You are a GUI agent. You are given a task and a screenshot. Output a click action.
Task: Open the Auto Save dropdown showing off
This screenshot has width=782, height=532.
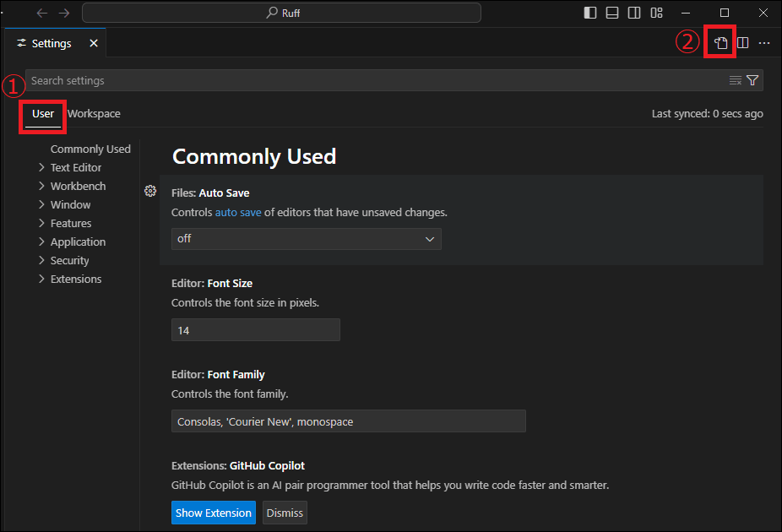(307, 239)
